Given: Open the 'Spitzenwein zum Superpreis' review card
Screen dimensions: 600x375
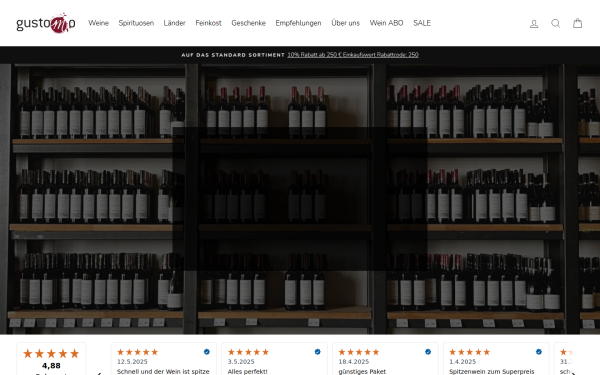Looking at the screenshot, I should click(496, 359).
